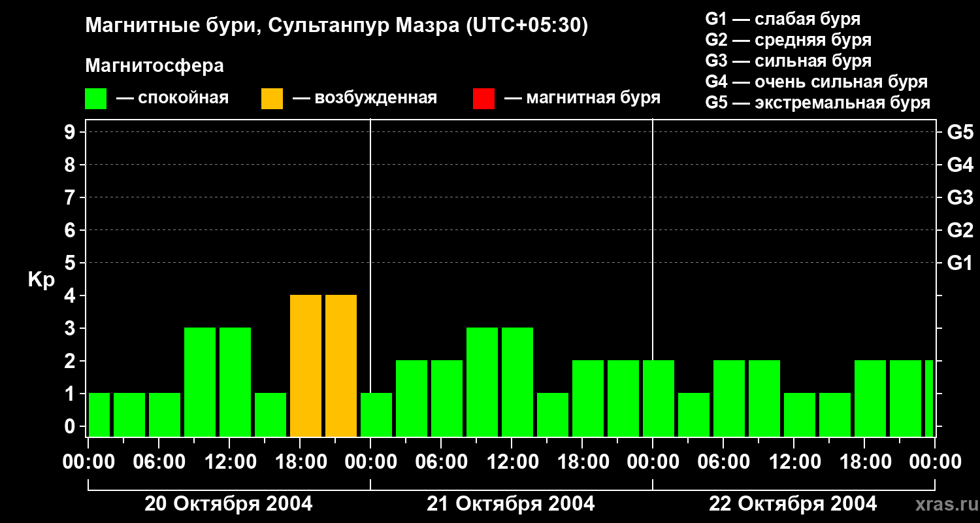
Task: Click the orange Kp 4 bar beginning 17:30 on 20 Октября
Action: [306, 366]
